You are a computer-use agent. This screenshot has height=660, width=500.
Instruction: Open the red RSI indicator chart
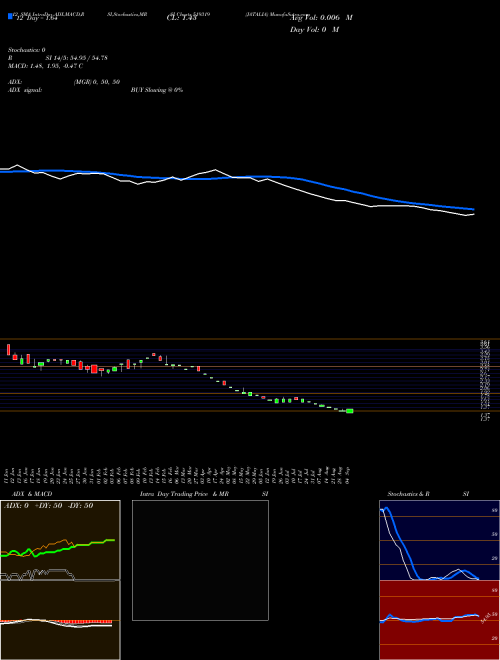pos(439,620)
